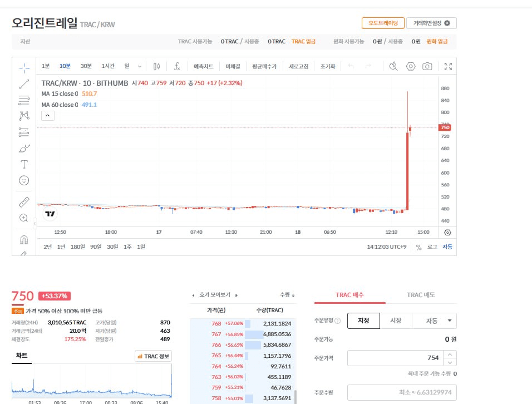Click the 주문가격 input showing 754
Viewport: 532px width, 404px height.
[x=395, y=358]
